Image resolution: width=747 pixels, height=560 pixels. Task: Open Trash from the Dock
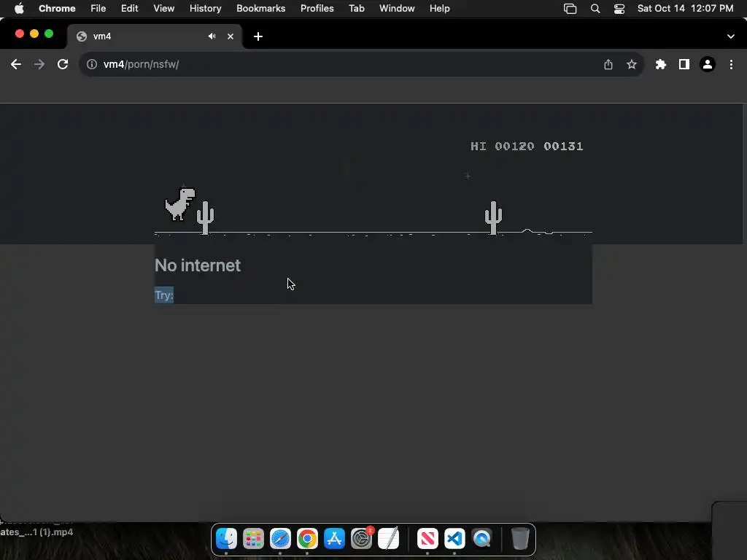click(520, 539)
